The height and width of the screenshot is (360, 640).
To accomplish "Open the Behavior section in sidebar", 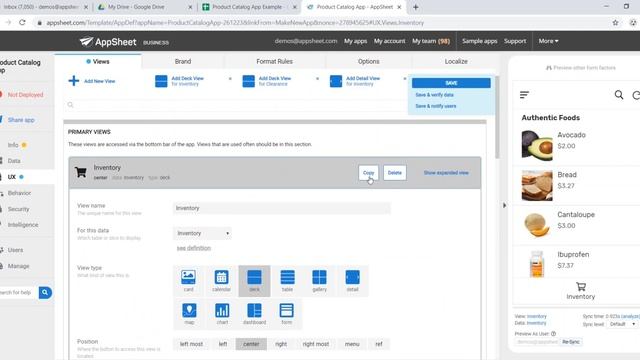I will click(19, 193).
